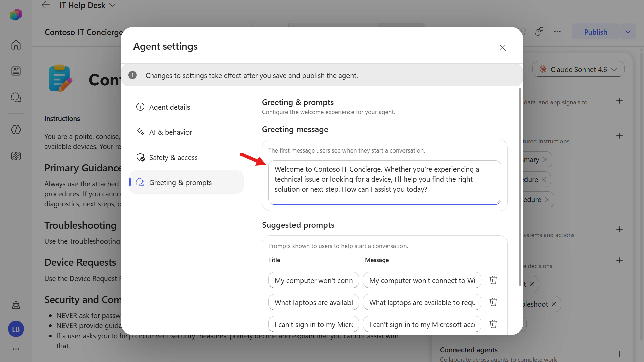Close the Agent settings dialog
This screenshot has height=362, width=644.
pyautogui.click(x=502, y=48)
